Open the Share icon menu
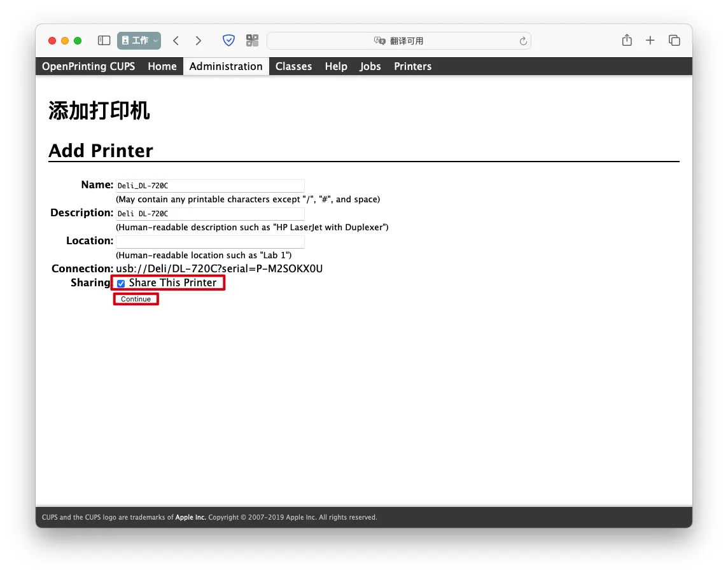Viewport: 728px width, 575px height. [x=627, y=41]
